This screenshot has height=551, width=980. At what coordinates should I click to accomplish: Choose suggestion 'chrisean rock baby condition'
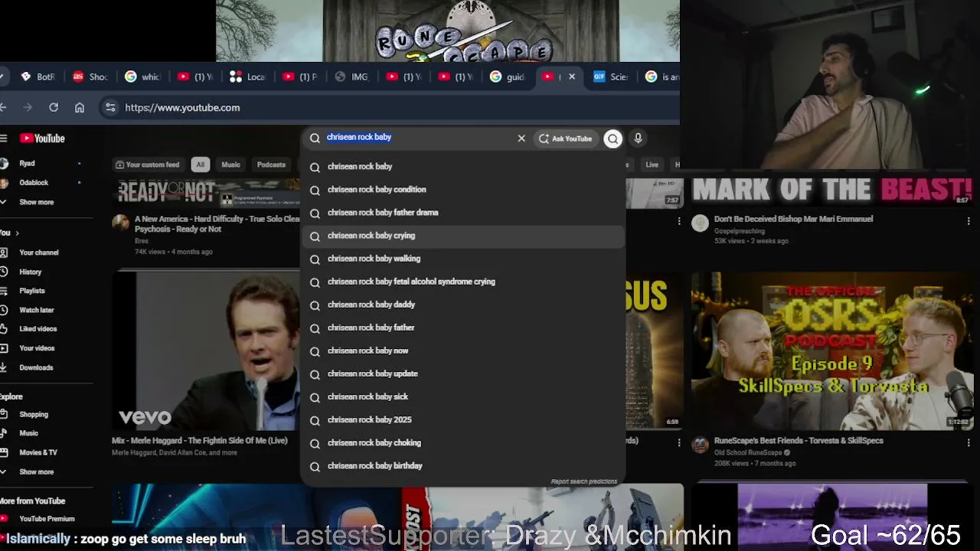point(464,190)
